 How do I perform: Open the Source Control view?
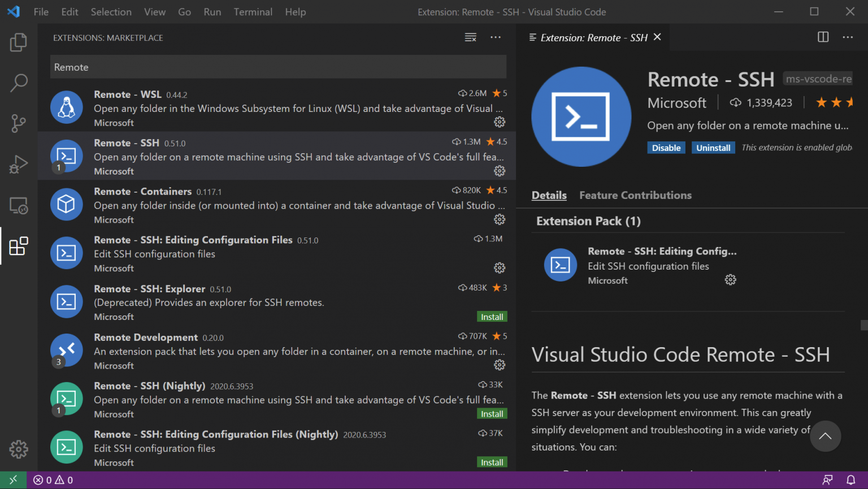[19, 123]
